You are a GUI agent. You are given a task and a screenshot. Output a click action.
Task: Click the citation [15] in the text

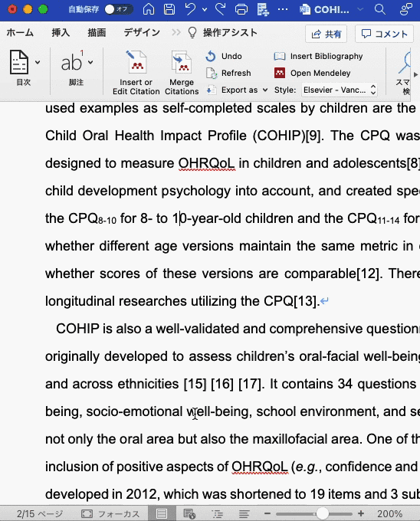tap(195, 384)
